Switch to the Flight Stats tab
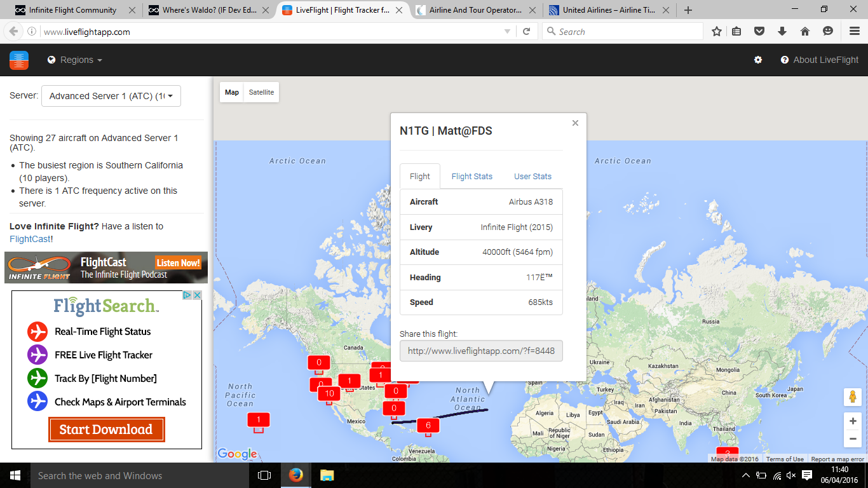The height and width of the screenshot is (488, 868). pos(472,177)
